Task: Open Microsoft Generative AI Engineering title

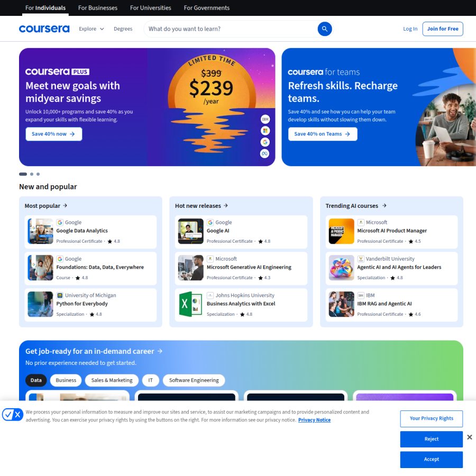Action: click(x=249, y=267)
